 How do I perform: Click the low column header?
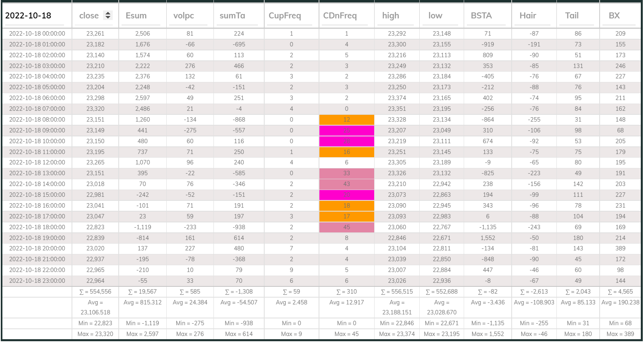click(x=435, y=16)
